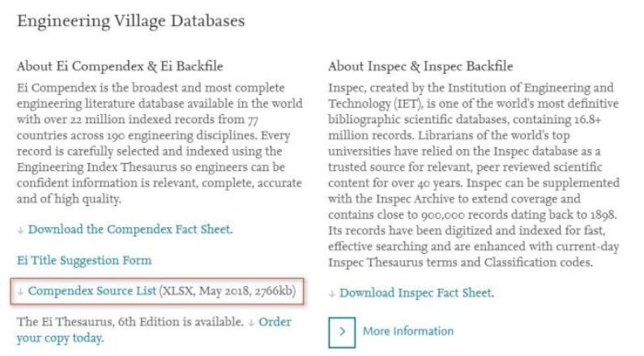Click the About Ei Compendex & Ei Backfile heading
Image resolution: width=644 pixels, height=356 pixels.
[120, 66]
